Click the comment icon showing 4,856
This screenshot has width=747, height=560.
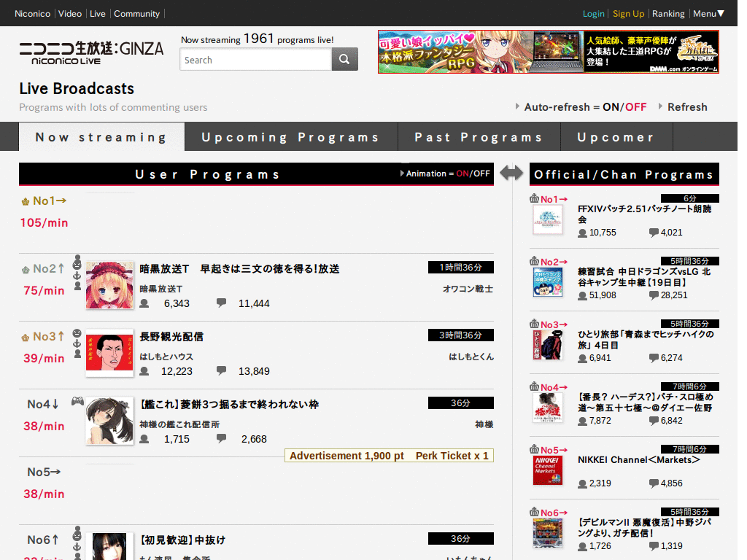coord(654,483)
